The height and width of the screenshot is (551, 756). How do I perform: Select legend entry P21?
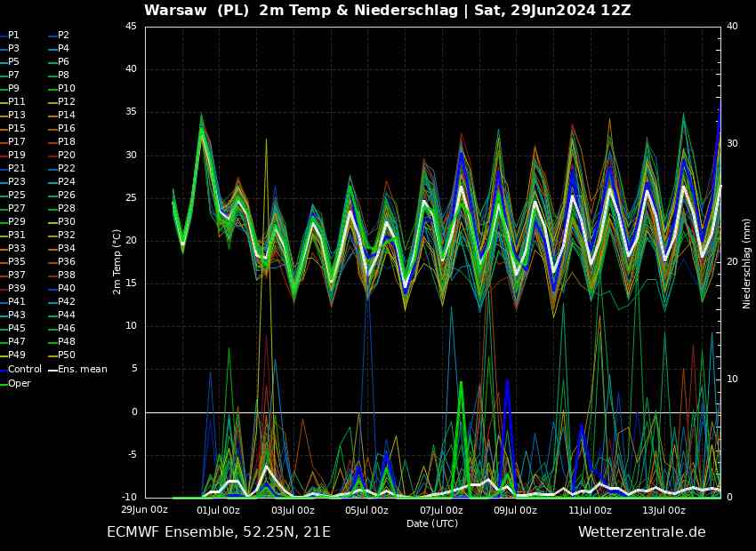(x=16, y=169)
